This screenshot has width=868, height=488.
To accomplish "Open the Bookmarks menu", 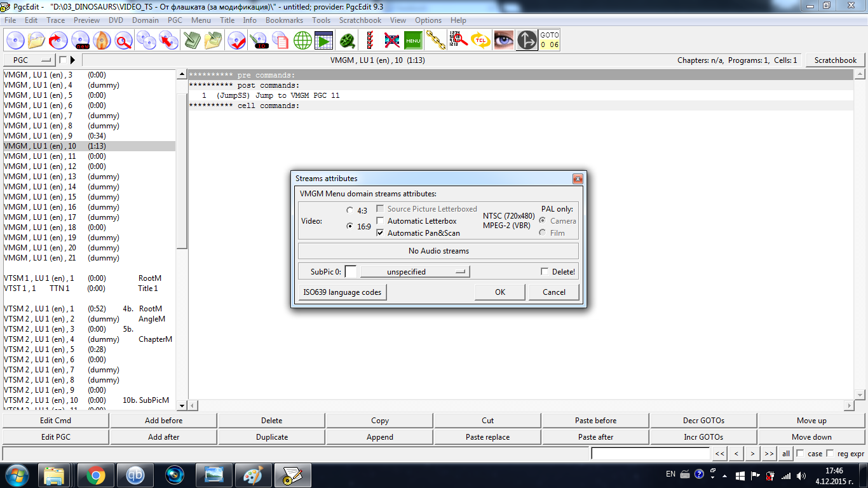I will coord(285,20).
